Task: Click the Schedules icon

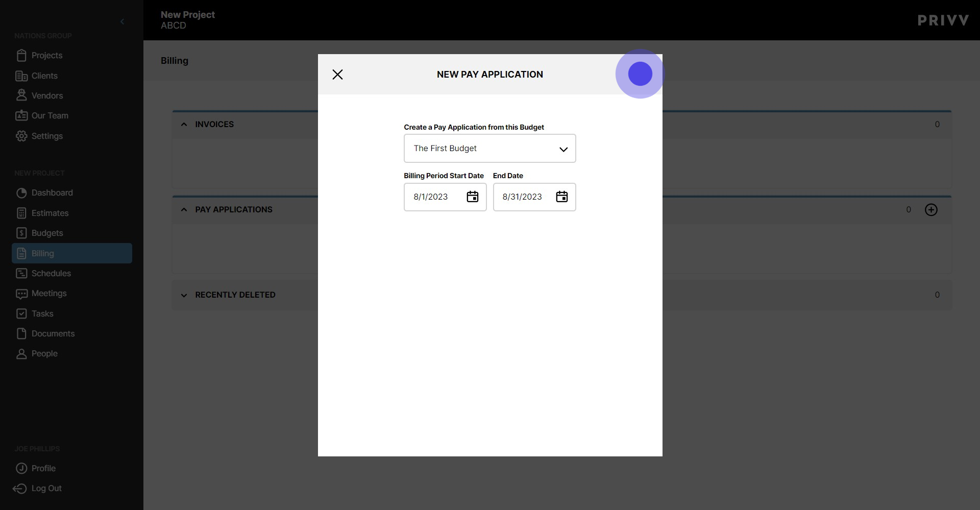Action: 21,273
